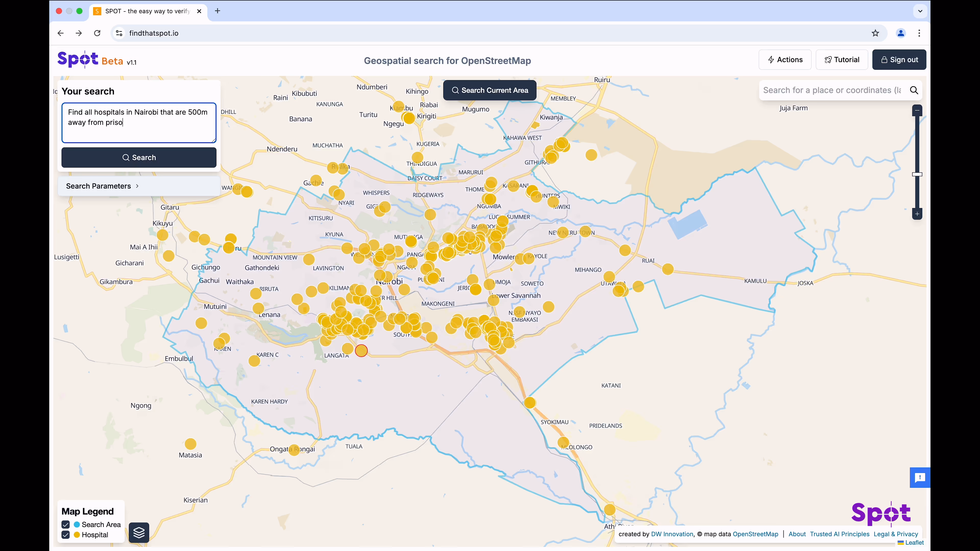980x551 pixels.
Task: Open Trusted AI Principles link
Action: (x=840, y=534)
